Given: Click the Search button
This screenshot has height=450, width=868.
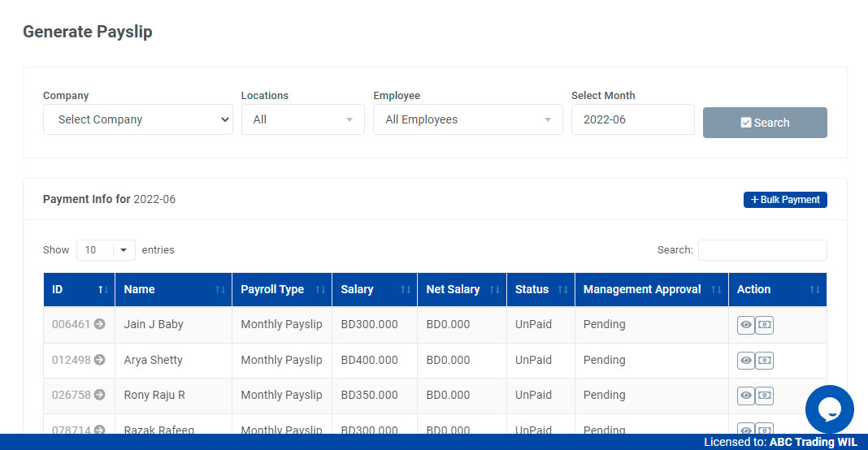Looking at the screenshot, I should (765, 123).
